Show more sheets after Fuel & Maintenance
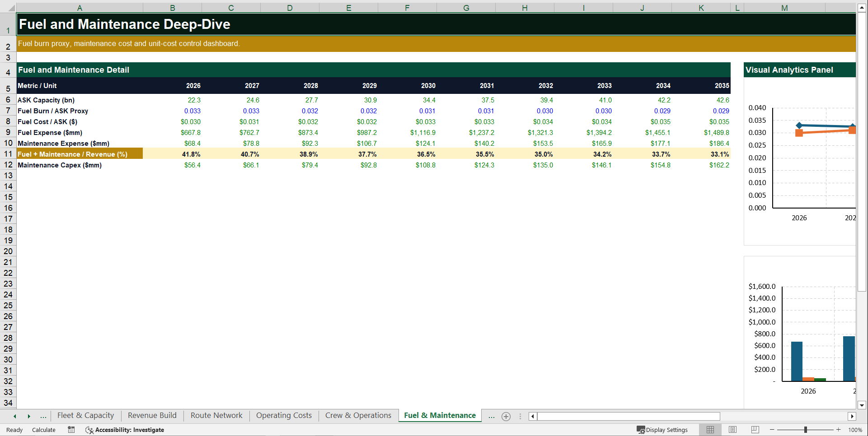868x436 pixels. click(x=491, y=416)
